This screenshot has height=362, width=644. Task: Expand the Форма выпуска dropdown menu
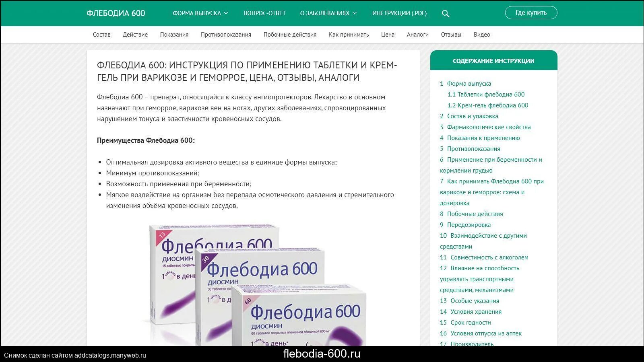pos(200,13)
